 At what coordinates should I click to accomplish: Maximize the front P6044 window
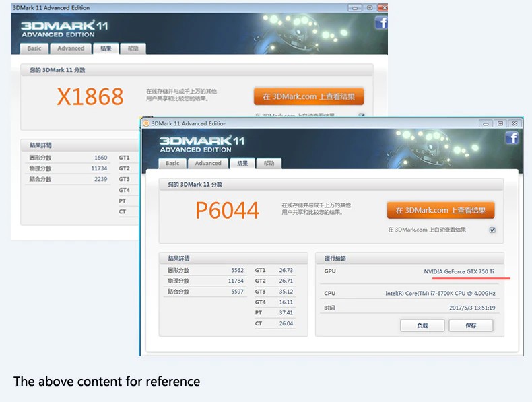coord(500,123)
